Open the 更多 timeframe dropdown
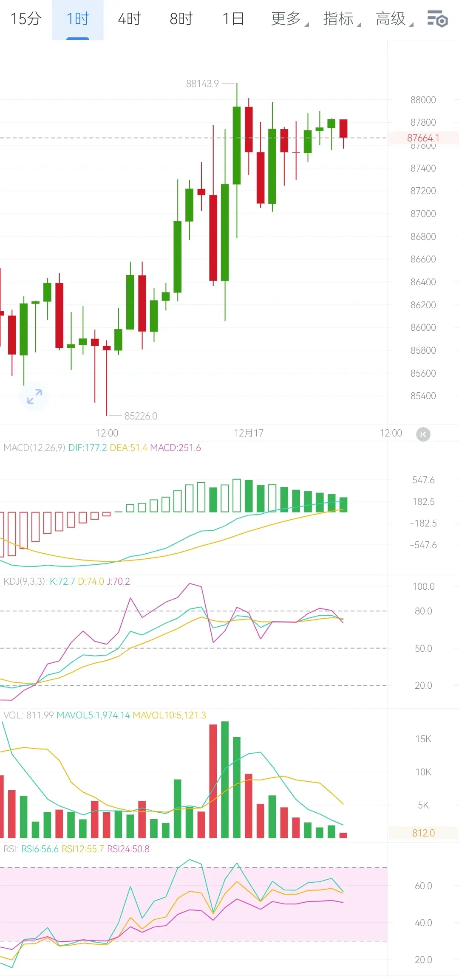This screenshot has width=459, height=980. pyautogui.click(x=289, y=19)
